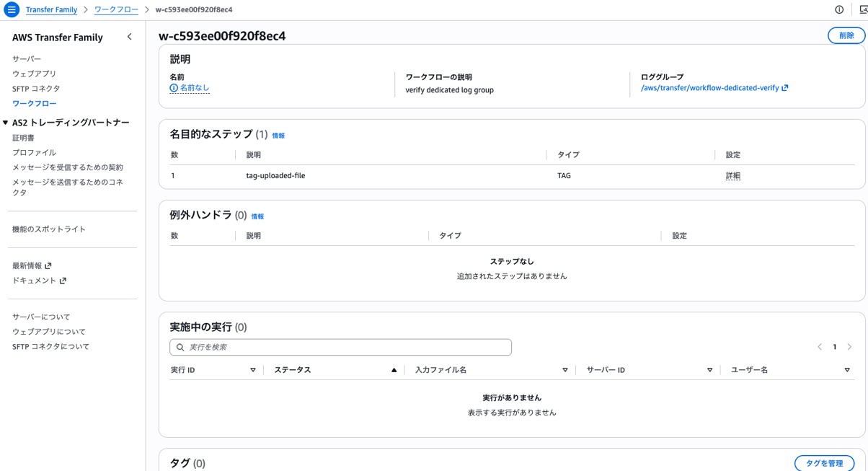The image size is (868, 471).
Task: Click external link icon next to 最新情報
Action: coord(48,266)
